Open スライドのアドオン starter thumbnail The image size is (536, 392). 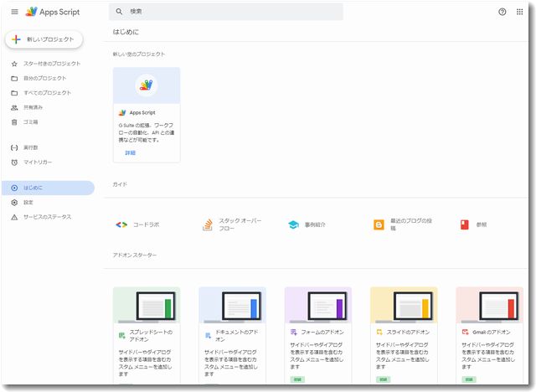[x=404, y=305]
